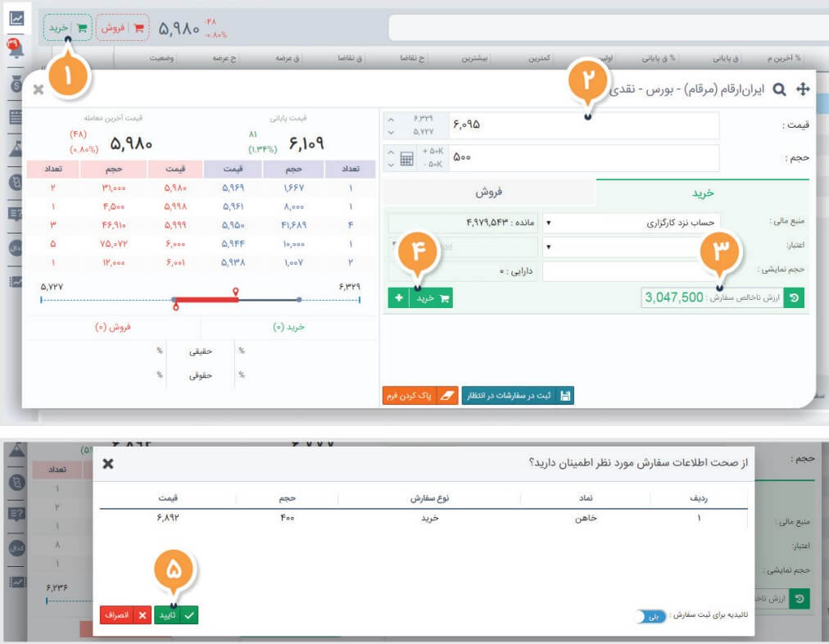Switch to the فروش tab in order form
Screen dimensions: 829x644
tap(489, 192)
